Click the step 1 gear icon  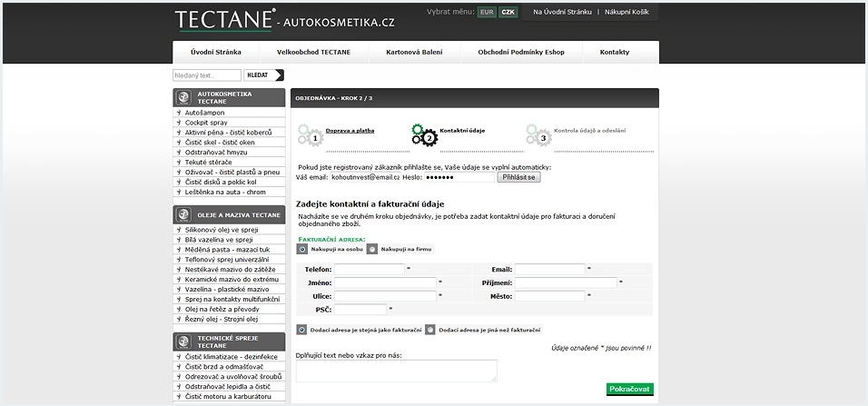[310, 135]
